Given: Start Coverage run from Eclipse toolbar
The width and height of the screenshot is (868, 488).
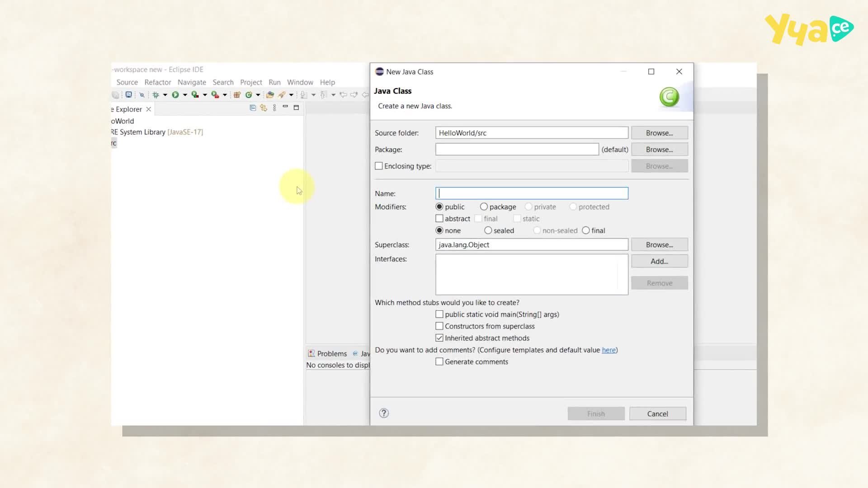Looking at the screenshot, I should [195, 94].
